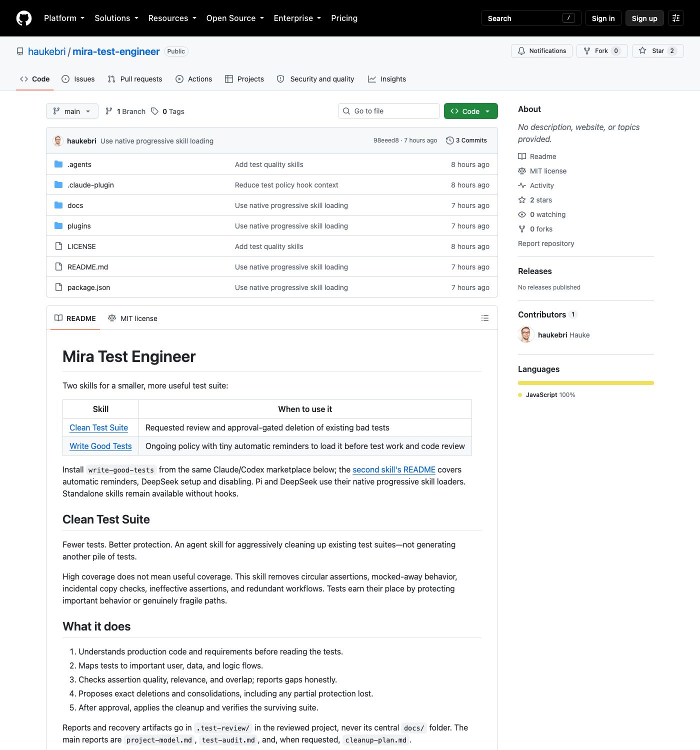Viewport: 700px width, 750px height.
Task: Click the repository icon beside haukebri
Action: pyautogui.click(x=20, y=51)
